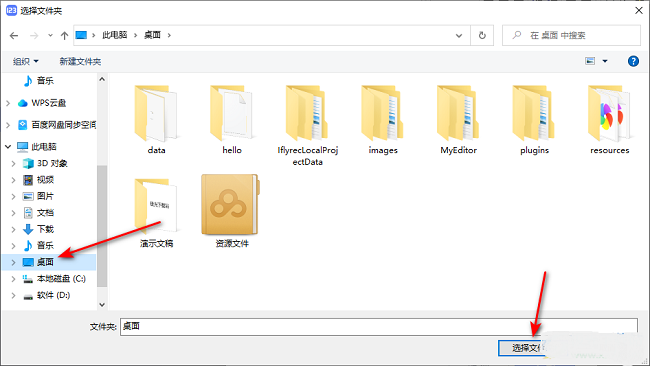Select the IflyrecLocalProjectData folder

pos(308,126)
